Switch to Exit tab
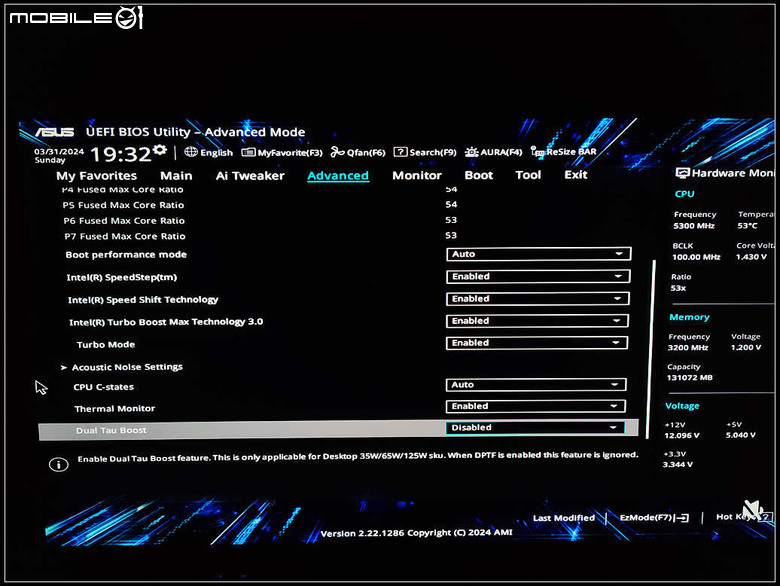 [576, 175]
